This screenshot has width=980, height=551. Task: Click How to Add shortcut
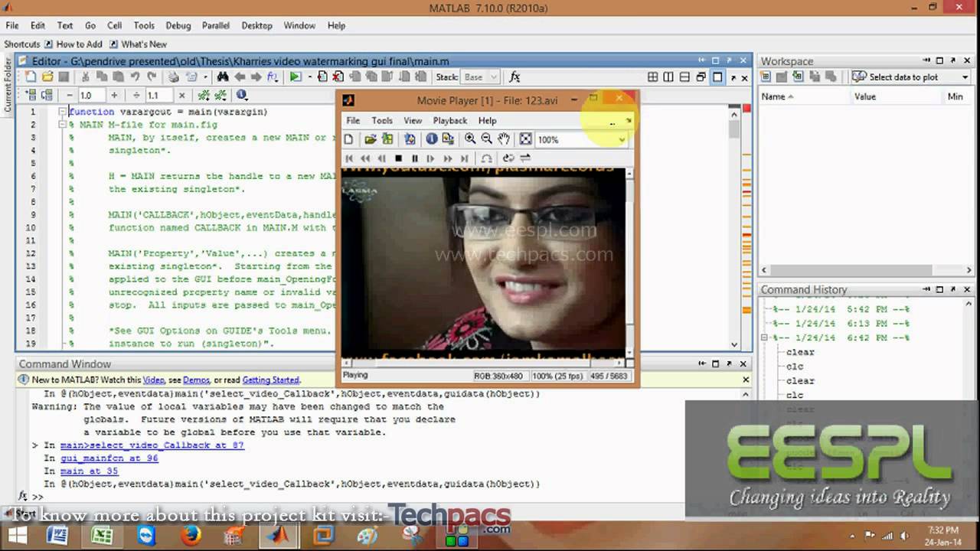(x=73, y=44)
